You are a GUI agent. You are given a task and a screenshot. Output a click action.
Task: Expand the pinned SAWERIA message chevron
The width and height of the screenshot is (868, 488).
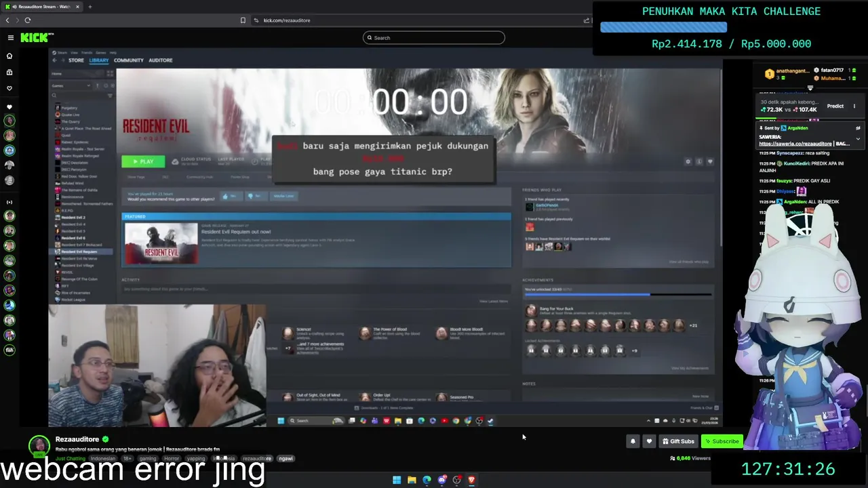pyautogui.click(x=858, y=139)
